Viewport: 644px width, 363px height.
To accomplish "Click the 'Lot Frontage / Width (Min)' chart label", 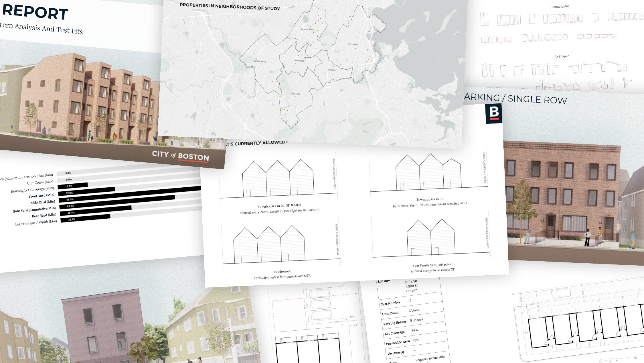I will pos(36,223).
